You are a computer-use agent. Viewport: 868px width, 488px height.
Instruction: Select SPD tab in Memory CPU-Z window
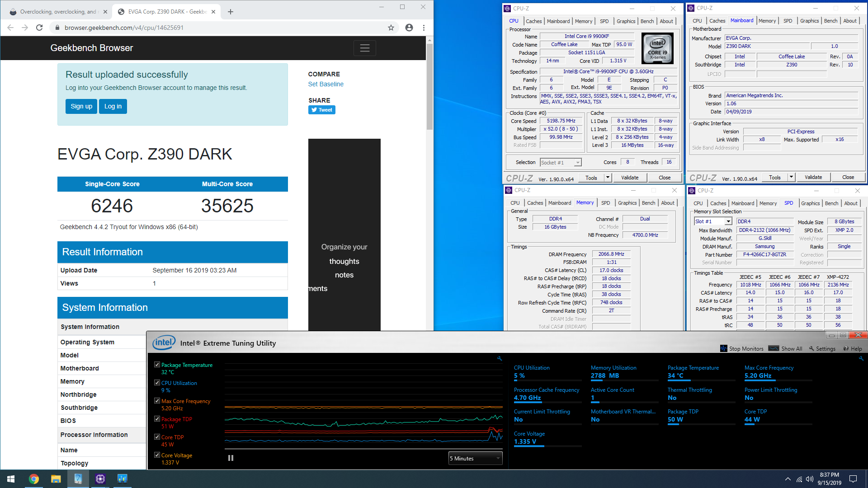click(x=605, y=203)
